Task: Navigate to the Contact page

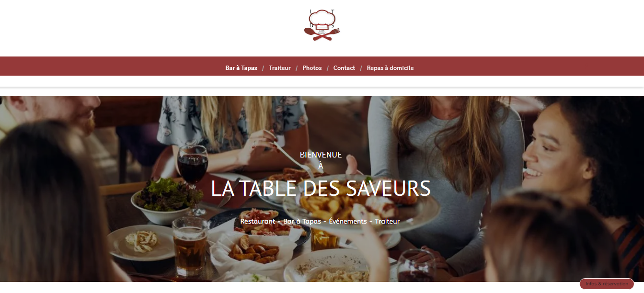Action: point(344,68)
